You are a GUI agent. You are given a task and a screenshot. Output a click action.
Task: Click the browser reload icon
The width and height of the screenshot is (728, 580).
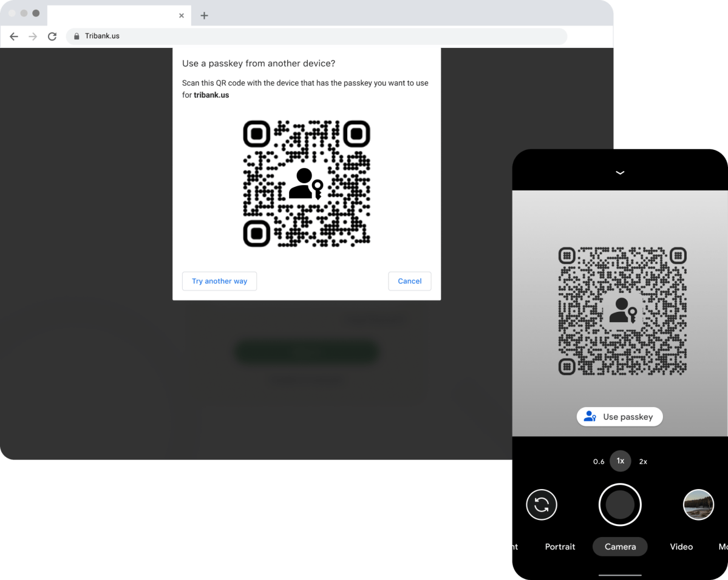(x=52, y=36)
